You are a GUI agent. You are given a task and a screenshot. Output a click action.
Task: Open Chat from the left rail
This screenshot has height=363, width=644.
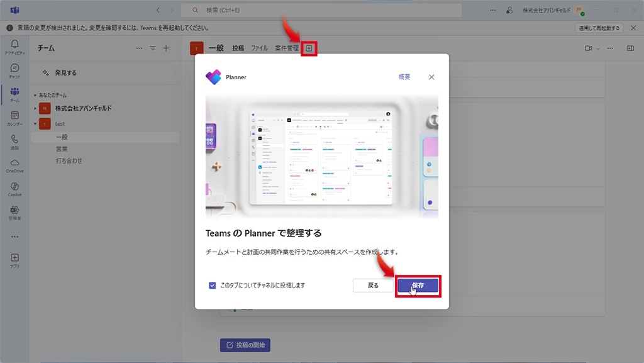click(x=15, y=70)
